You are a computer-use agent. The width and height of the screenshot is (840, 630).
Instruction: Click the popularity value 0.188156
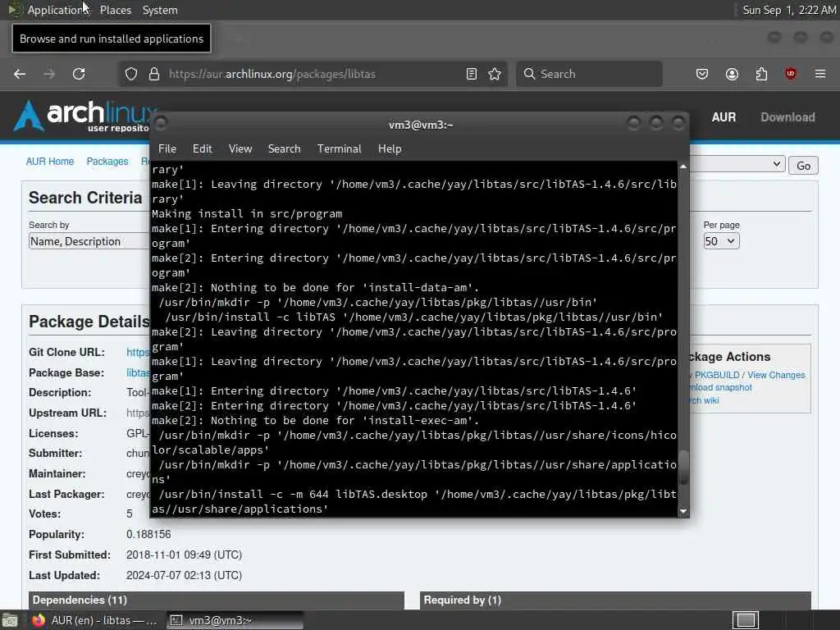coord(148,535)
